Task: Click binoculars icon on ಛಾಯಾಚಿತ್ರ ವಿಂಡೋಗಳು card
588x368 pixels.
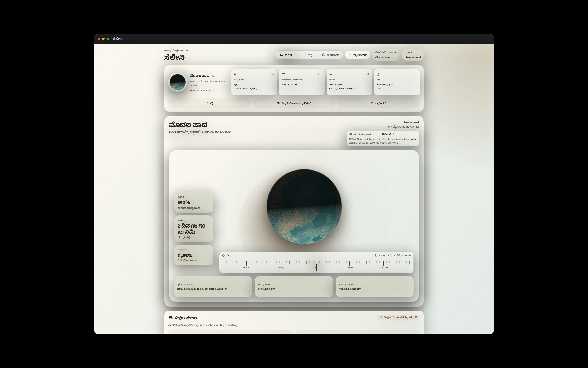Action: click(283, 74)
